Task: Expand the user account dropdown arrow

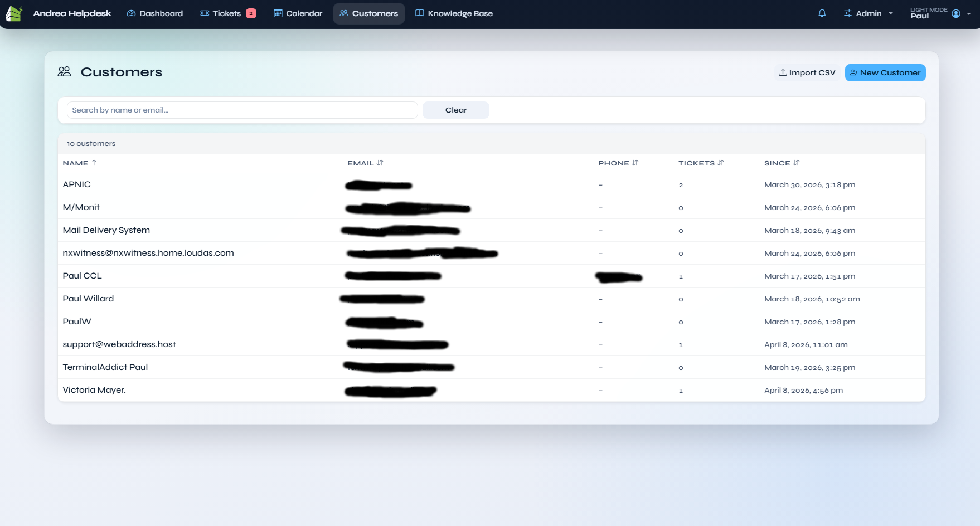Action: (969, 13)
